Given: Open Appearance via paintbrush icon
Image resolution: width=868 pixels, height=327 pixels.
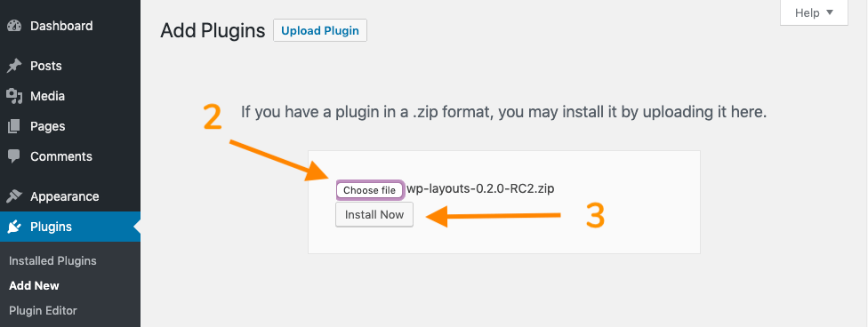Looking at the screenshot, I should tap(14, 196).
